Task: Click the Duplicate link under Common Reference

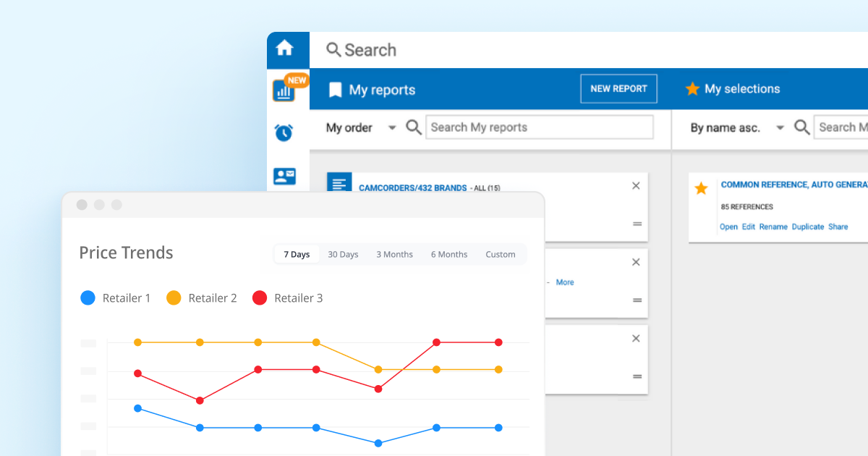Action: point(808,227)
